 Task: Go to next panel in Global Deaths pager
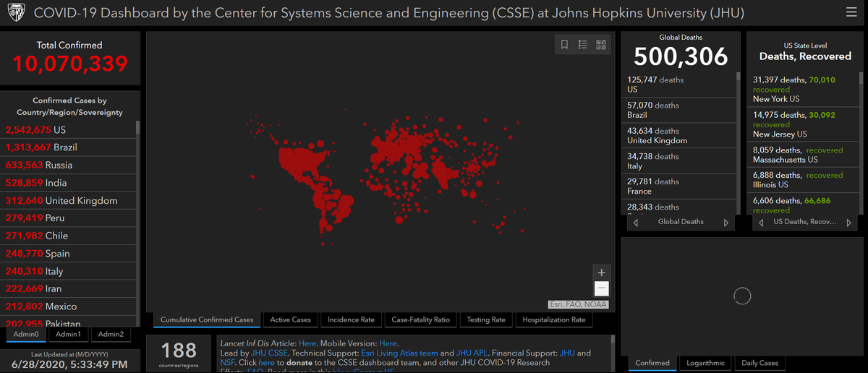(726, 223)
